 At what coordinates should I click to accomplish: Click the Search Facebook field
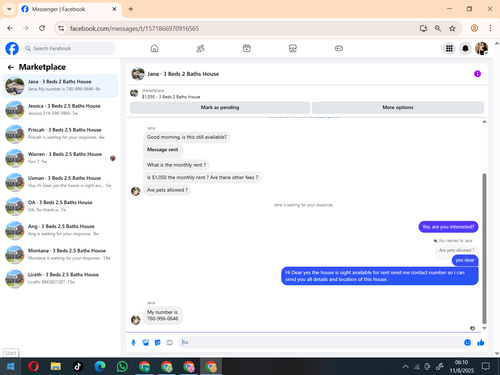[x=69, y=49]
